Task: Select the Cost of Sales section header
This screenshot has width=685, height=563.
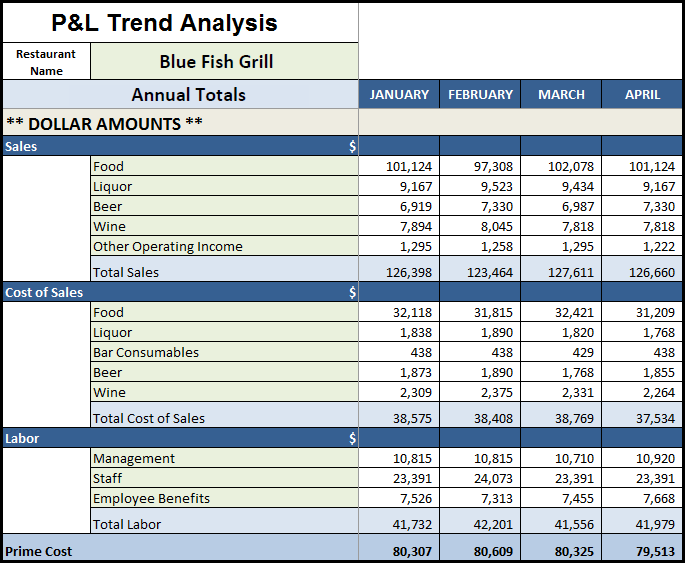Action: [180, 292]
